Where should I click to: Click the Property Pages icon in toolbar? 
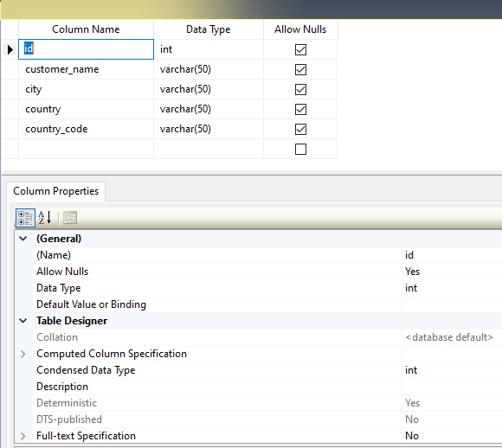70,218
